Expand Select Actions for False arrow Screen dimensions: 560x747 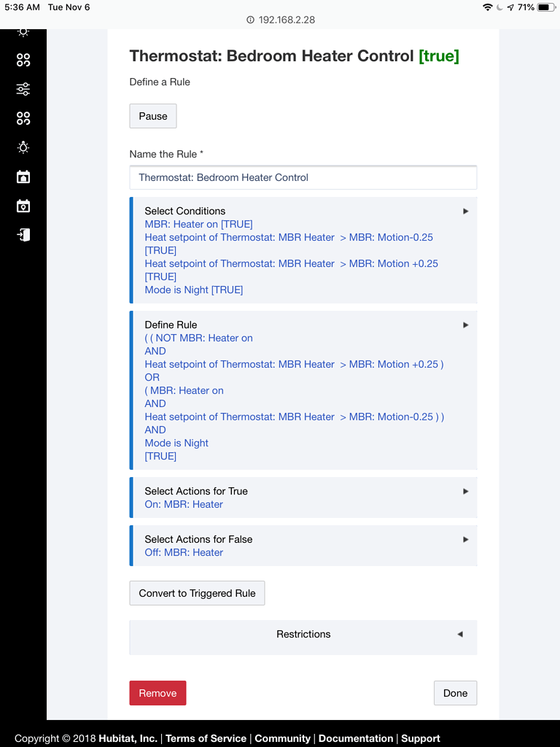pyautogui.click(x=466, y=539)
